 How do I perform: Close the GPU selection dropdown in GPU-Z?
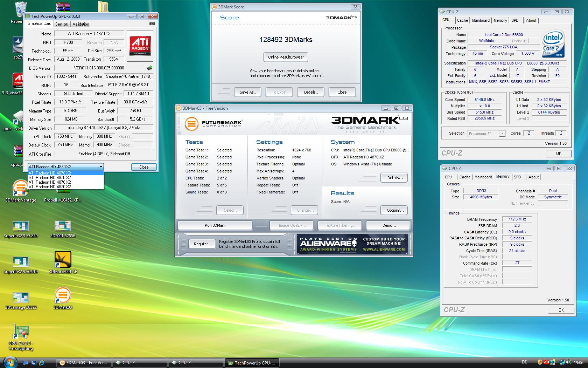[x=101, y=167]
